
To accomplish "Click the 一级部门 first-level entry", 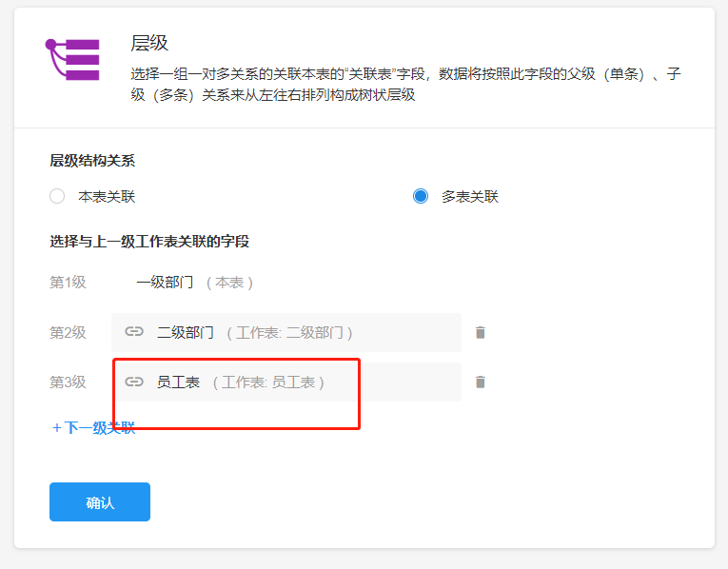I will coord(165,283).
